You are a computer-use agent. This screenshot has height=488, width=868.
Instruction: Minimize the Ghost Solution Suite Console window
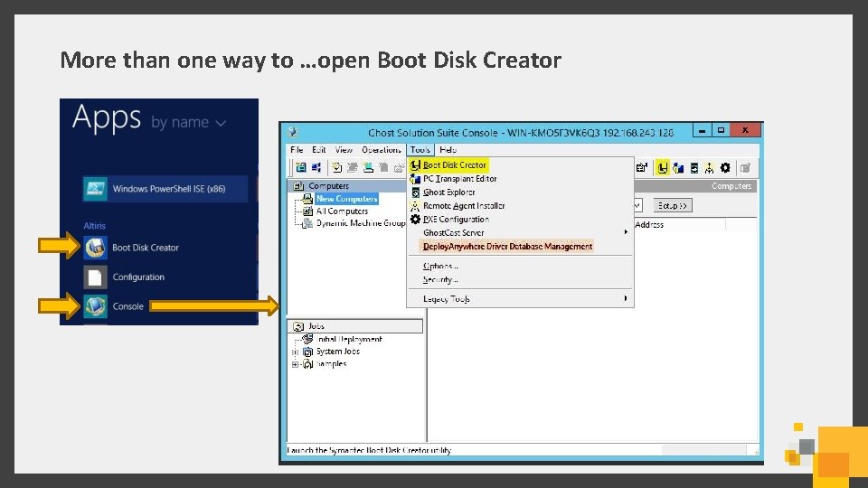(702, 130)
